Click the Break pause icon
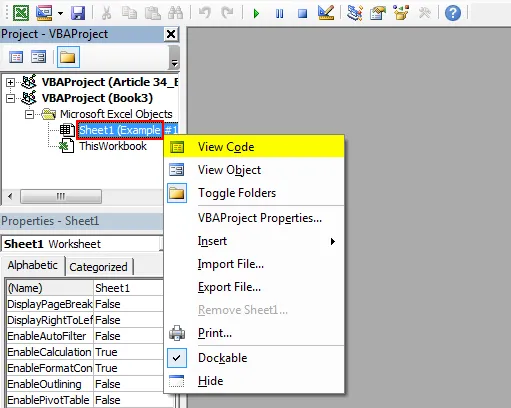The image size is (511, 408). click(279, 14)
